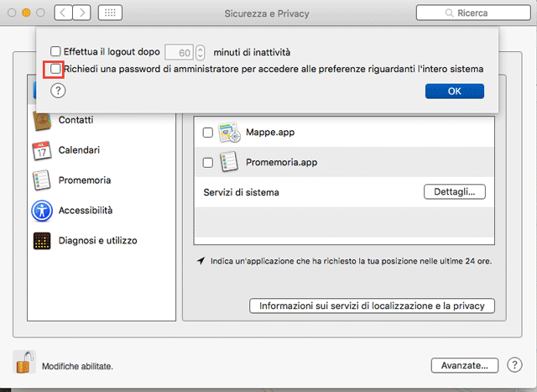Click the Diagnosi e utilizzo icon
This screenshot has width=537, height=392.
[x=42, y=241]
